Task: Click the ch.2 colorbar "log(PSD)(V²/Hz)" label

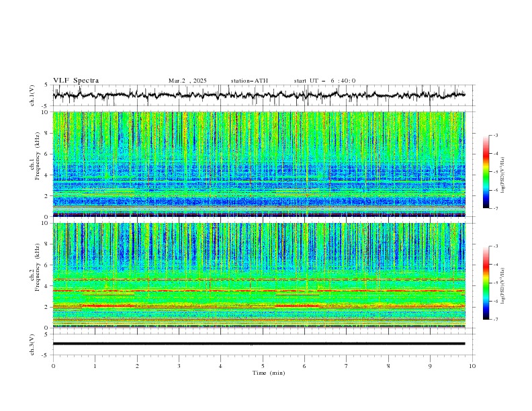Action: coord(503,286)
